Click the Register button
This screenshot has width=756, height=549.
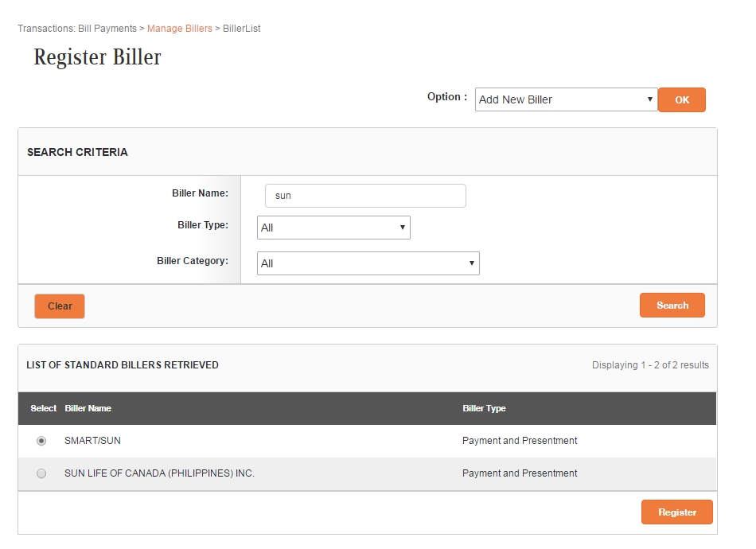(676, 512)
